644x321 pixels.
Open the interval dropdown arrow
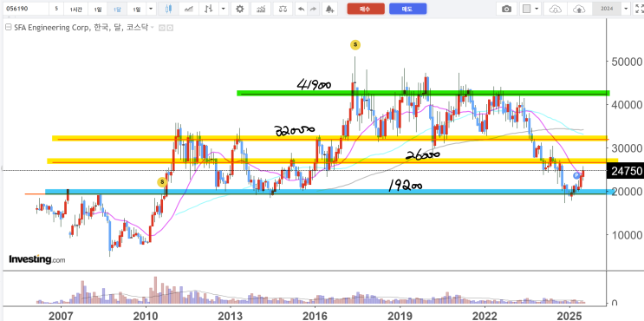(151, 9)
